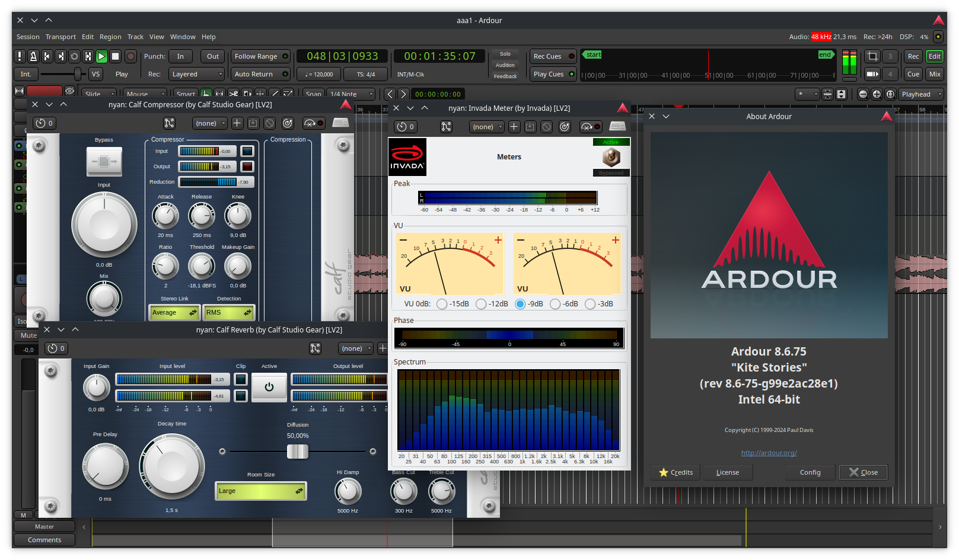Add new preset in Calf Compressor window
The image size is (959, 560).
coord(237,123)
